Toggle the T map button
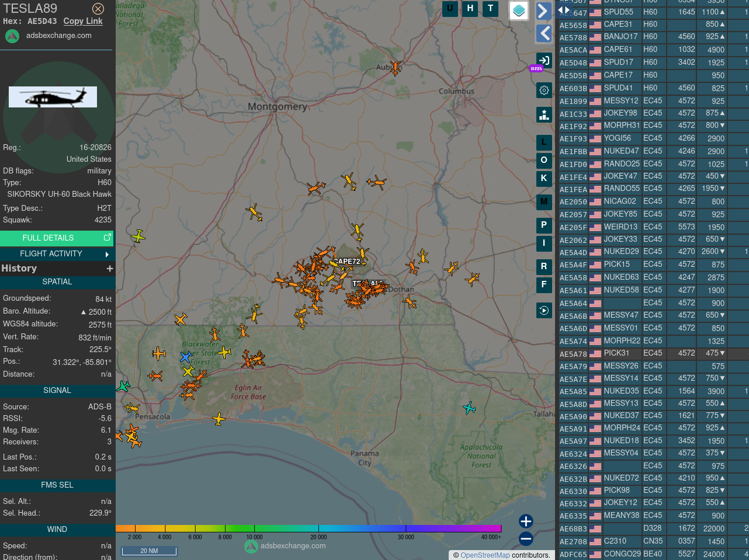Image resolution: width=749 pixels, height=560 pixels. point(491,9)
